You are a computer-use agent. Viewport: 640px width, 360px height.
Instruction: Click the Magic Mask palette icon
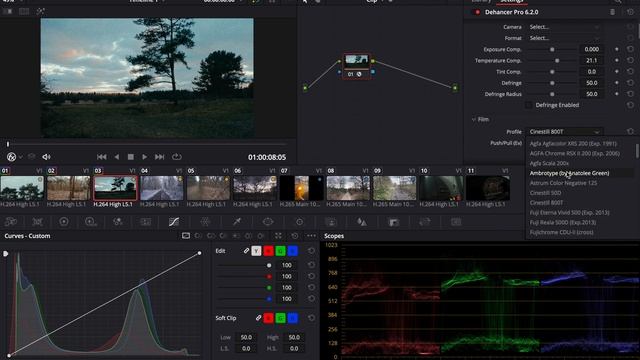331,222
